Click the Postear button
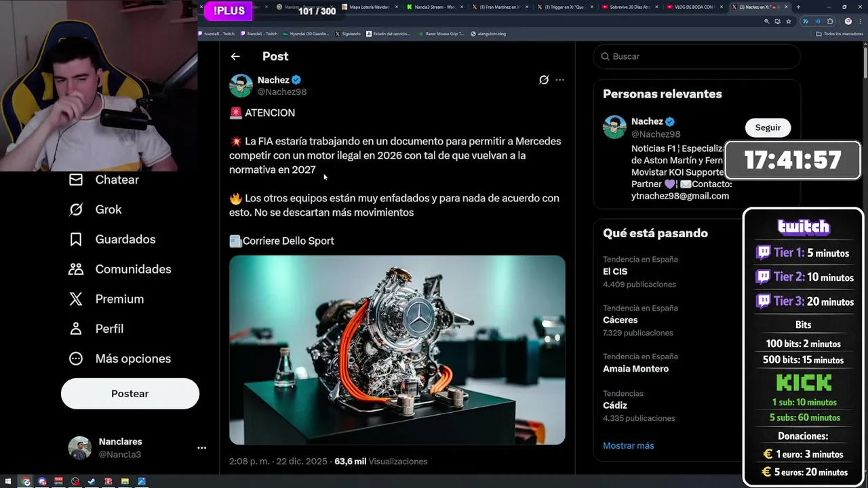Screen dimensions: 868x488 [x=130, y=394]
